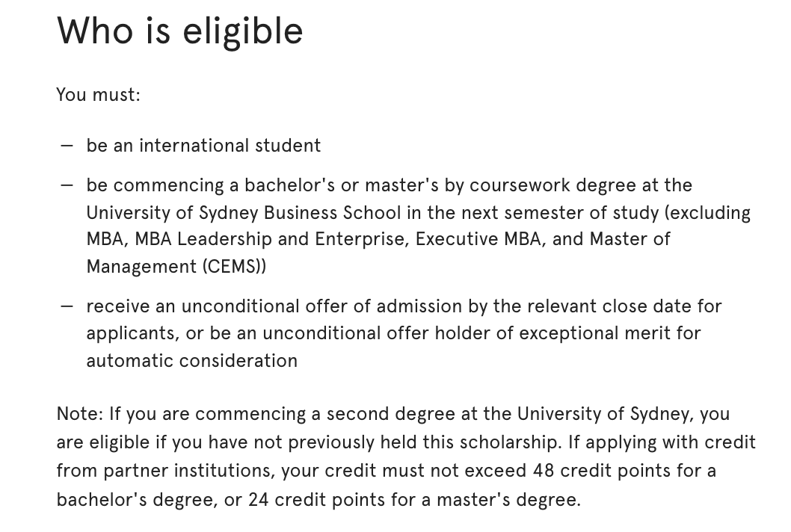Image resolution: width=791 pixels, height=532 pixels.
Task: Click the 'Who is eligible' heading
Action: (179, 32)
